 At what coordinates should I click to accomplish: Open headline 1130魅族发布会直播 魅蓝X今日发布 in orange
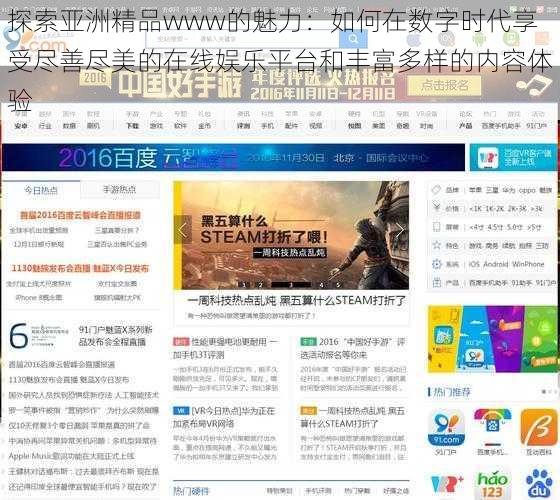pyautogui.click(x=80, y=268)
